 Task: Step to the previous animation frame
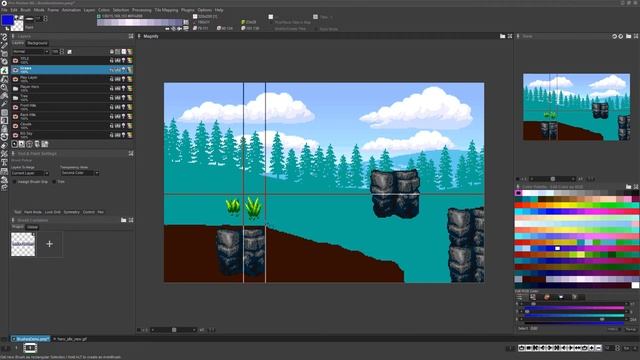point(542,348)
